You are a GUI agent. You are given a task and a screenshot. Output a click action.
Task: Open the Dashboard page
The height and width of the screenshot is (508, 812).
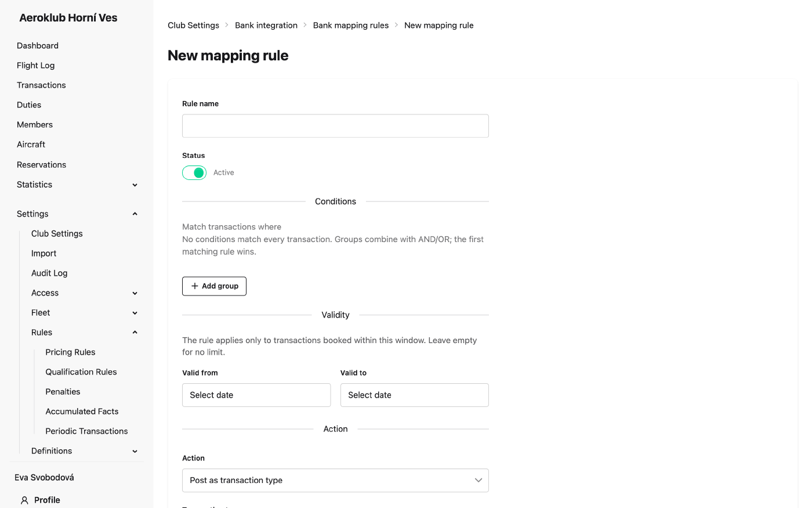click(38, 45)
